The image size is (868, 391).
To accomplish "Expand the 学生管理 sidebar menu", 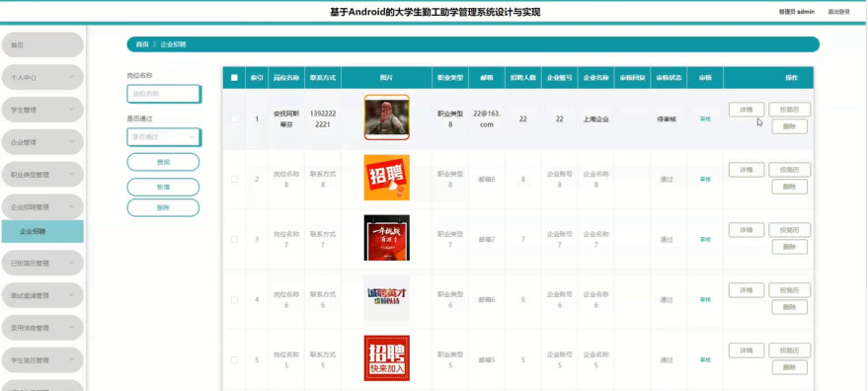I will 42,110.
